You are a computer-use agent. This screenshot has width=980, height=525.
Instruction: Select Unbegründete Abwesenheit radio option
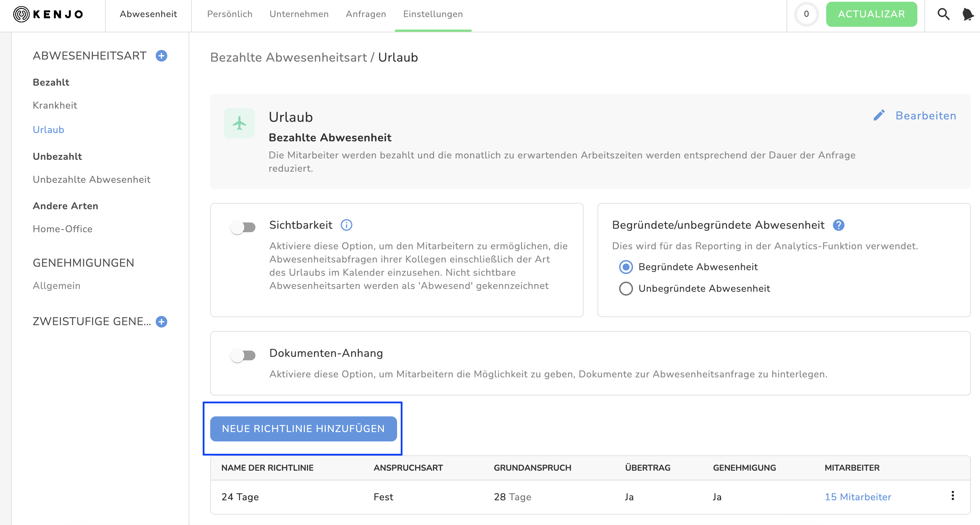coord(626,289)
